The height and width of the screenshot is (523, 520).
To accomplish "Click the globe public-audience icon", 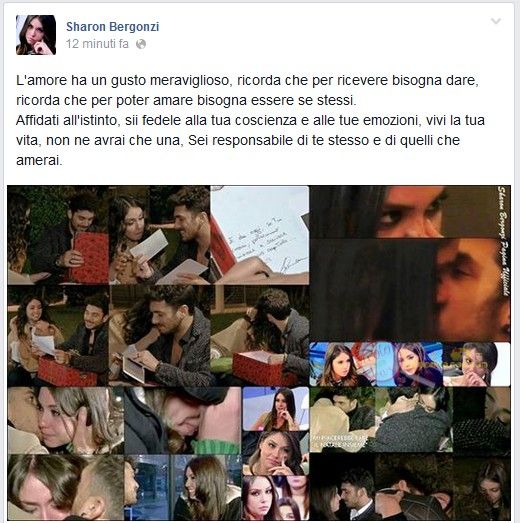I will click(141, 44).
